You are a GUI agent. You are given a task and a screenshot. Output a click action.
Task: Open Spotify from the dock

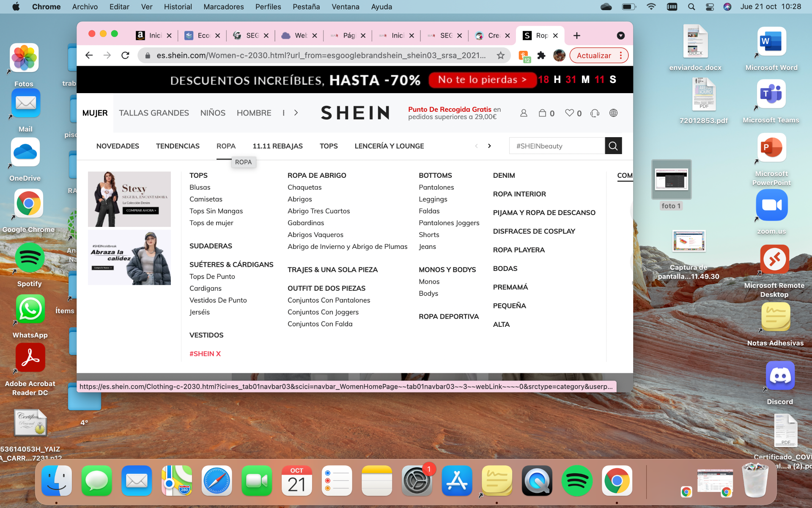click(576, 481)
